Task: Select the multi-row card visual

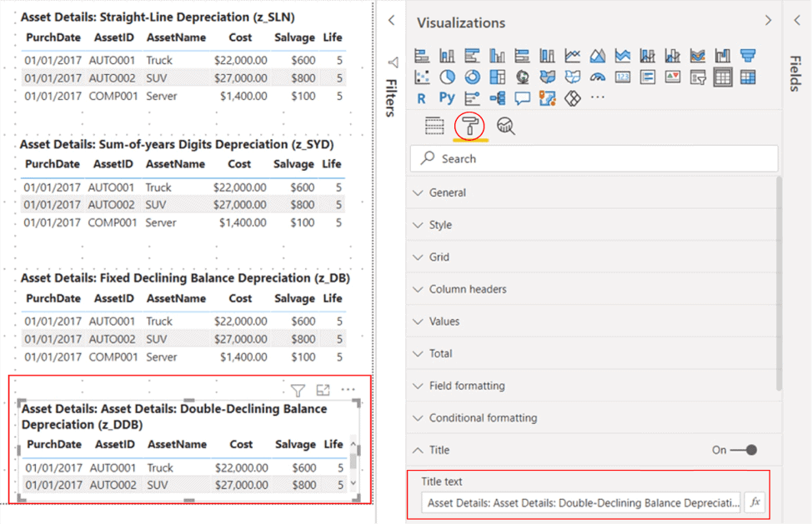Action: point(647,77)
